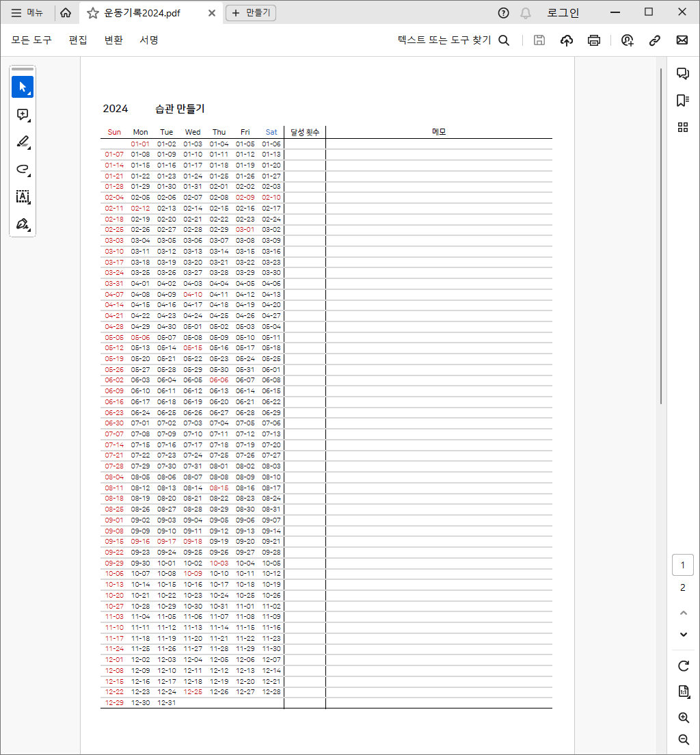700x755 pixels.
Task: Activate the text box selection tool
Action: 23,197
